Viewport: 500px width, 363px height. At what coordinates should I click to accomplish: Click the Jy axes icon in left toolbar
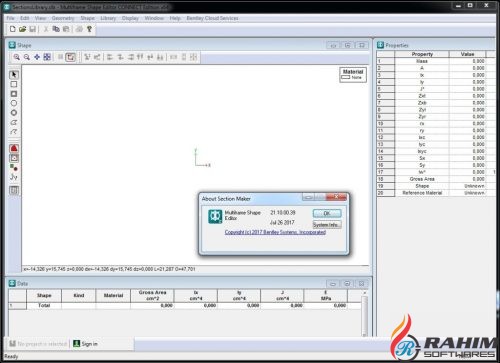click(14, 177)
